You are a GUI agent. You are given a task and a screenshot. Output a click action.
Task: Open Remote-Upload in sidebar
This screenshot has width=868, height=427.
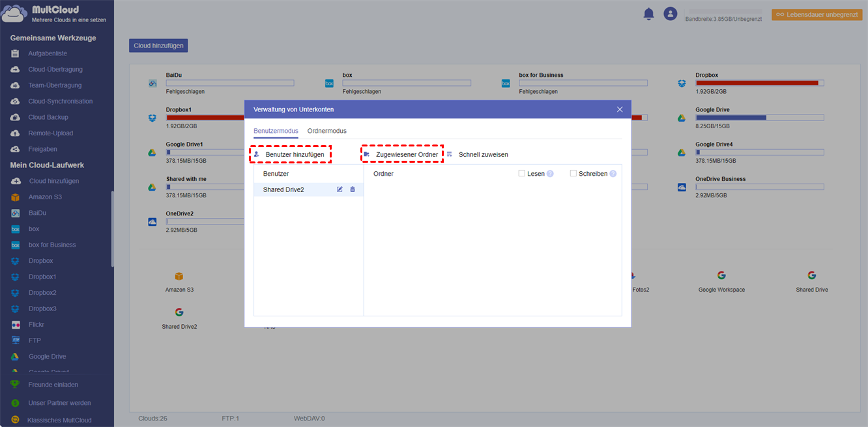pos(51,133)
